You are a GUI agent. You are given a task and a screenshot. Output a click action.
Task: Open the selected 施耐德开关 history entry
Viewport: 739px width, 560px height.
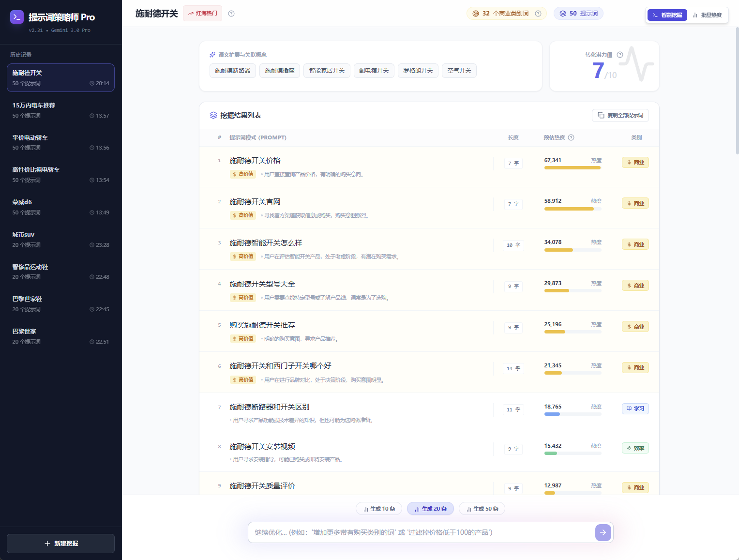60,78
